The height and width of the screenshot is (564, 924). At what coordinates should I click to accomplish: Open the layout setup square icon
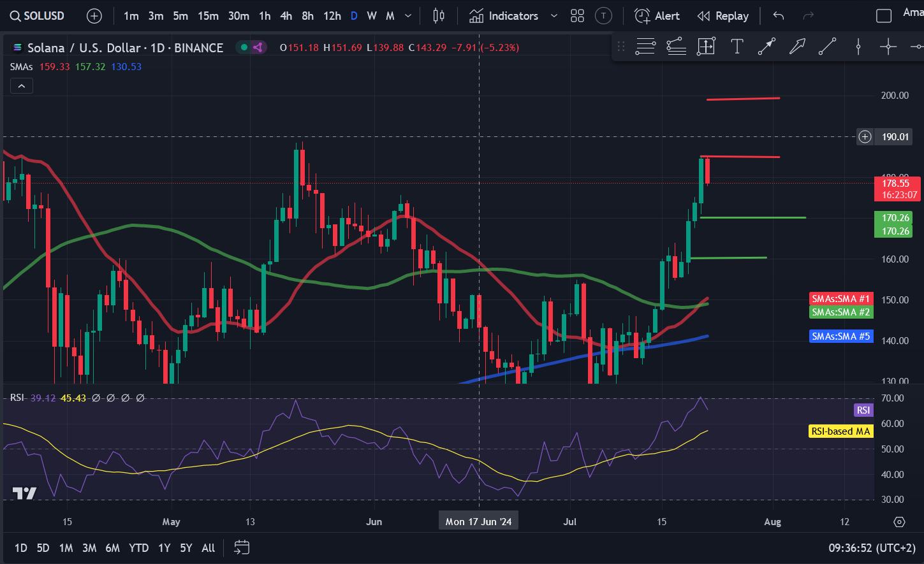pyautogui.click(x=884, y=16)
